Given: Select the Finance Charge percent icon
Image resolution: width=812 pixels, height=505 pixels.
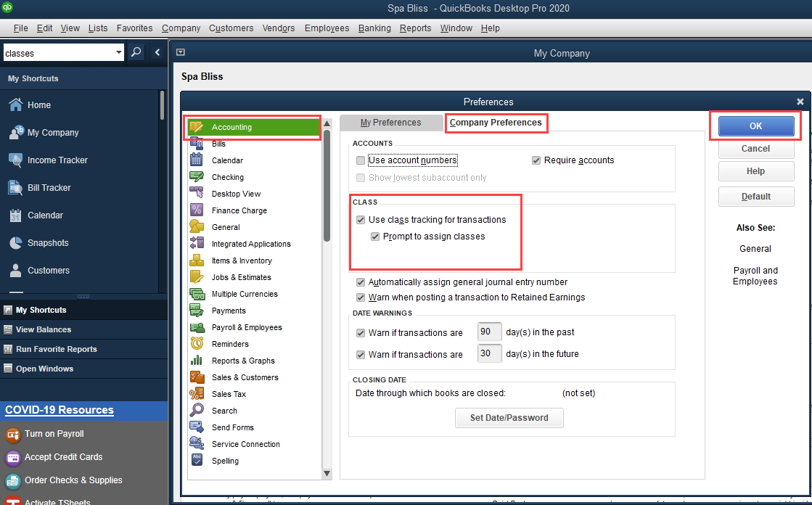Looking at the screenshot, I should click(x=196, y=210).
